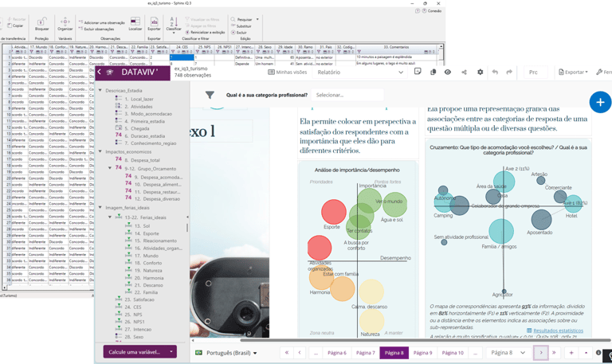Click the funnel filter icon above the report
Viewport: 612px width, 364px height.
(x=210, y=95)
